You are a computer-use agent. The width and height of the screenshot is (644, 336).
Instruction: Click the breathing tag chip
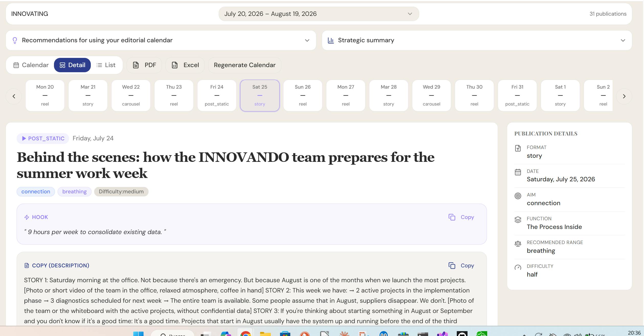(74, 192)
